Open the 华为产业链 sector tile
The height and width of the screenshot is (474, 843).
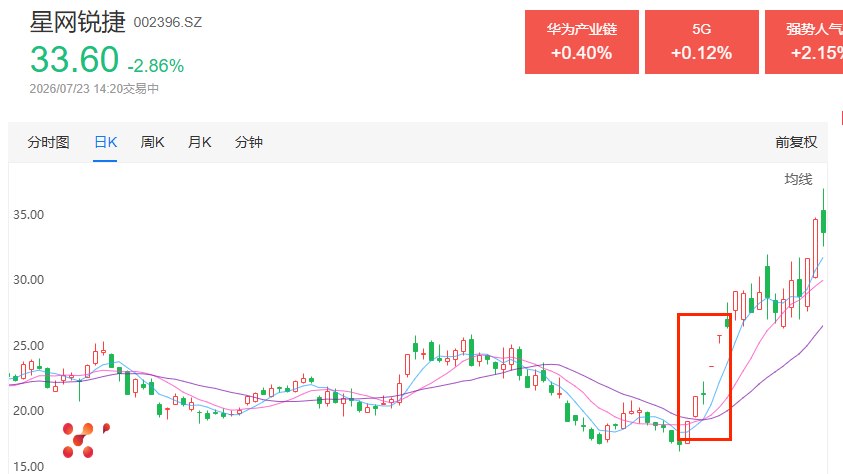click(x=582, y=42)
